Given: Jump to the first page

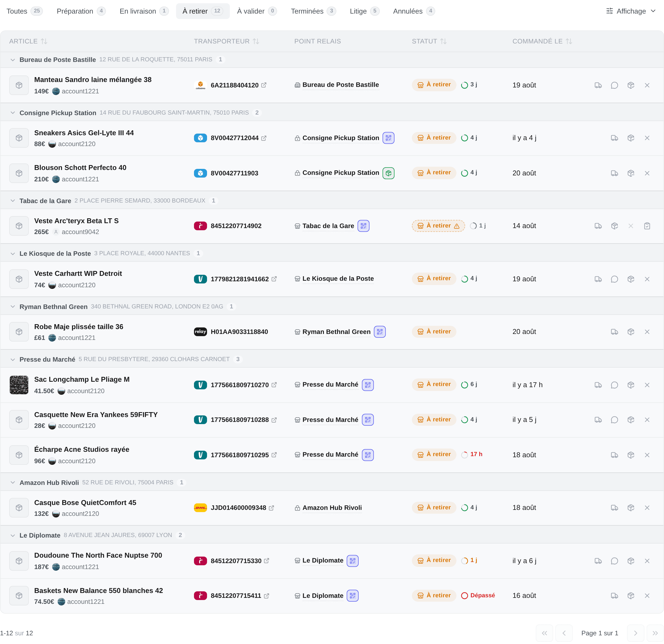Looking at the screenshot, I should click(544, 633).
